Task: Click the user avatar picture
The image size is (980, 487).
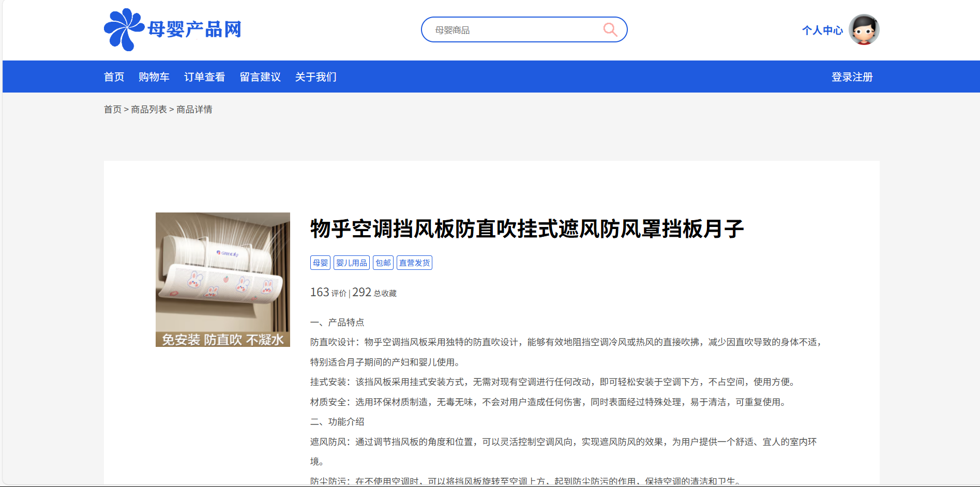Action: click(x=864, y=29)
